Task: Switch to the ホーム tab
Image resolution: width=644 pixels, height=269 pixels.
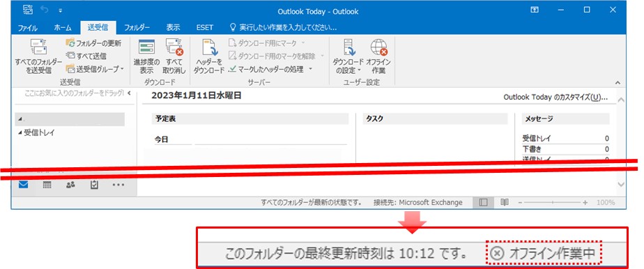Action: pyautogui.click(x=63, y=27)
